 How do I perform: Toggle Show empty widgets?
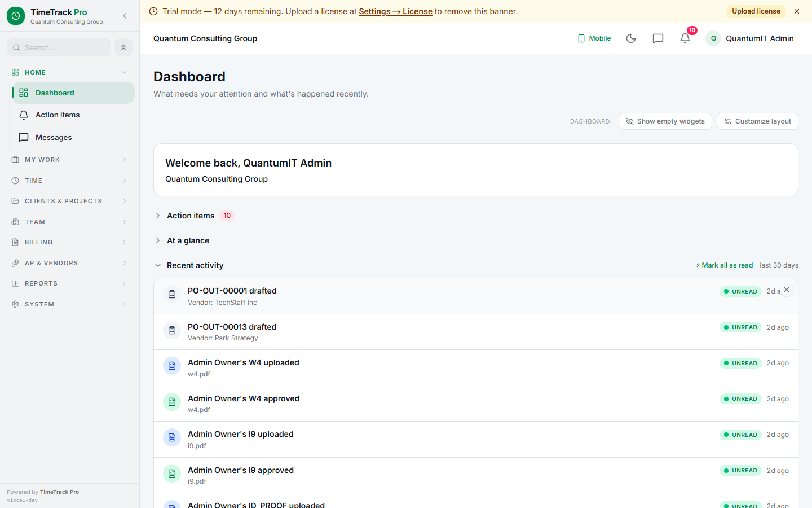665,121
